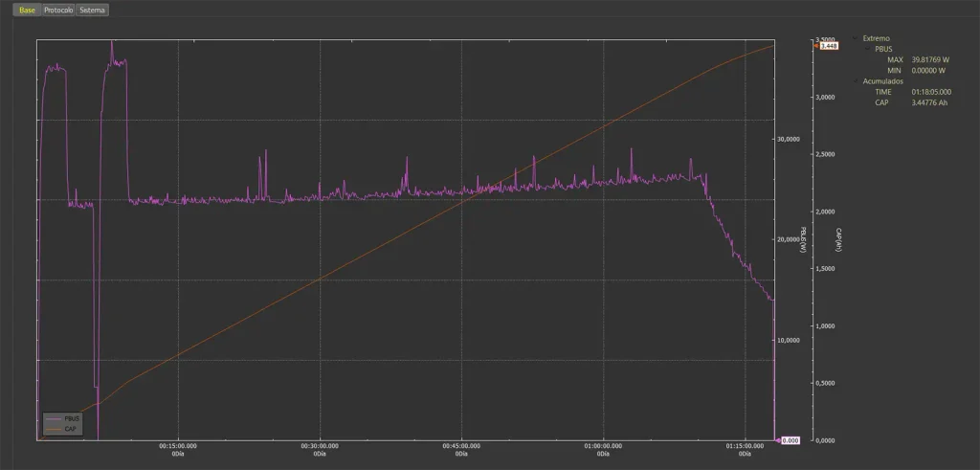Click the 0,0000 CAP axis tick label
Viewport: 980px width, 470px height.
pyautogui.click(x=824, y=440)
